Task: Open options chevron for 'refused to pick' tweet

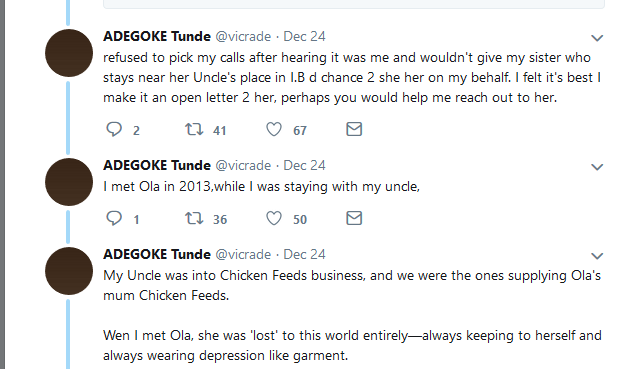Action: tap(597, 38)
